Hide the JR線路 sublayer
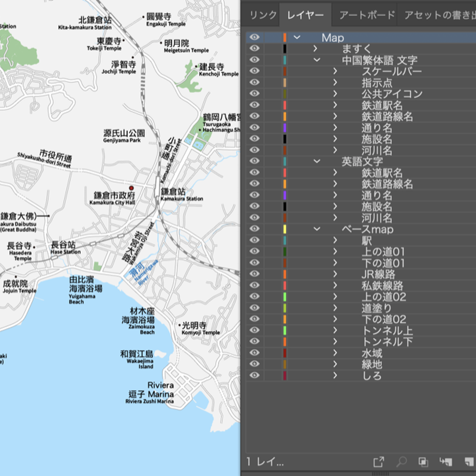The image size is (476, 476). click(255, 274)
